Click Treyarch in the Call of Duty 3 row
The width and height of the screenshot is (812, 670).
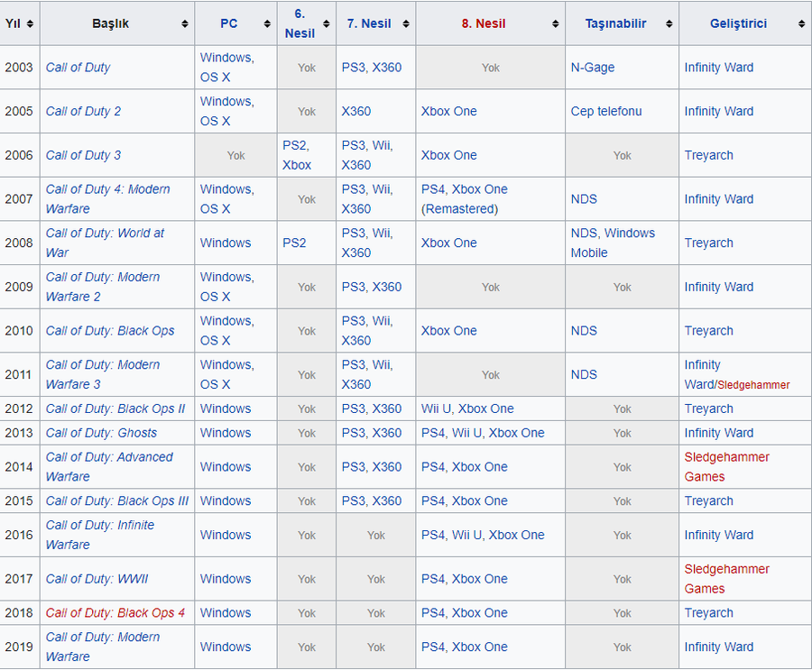[708, 155]
